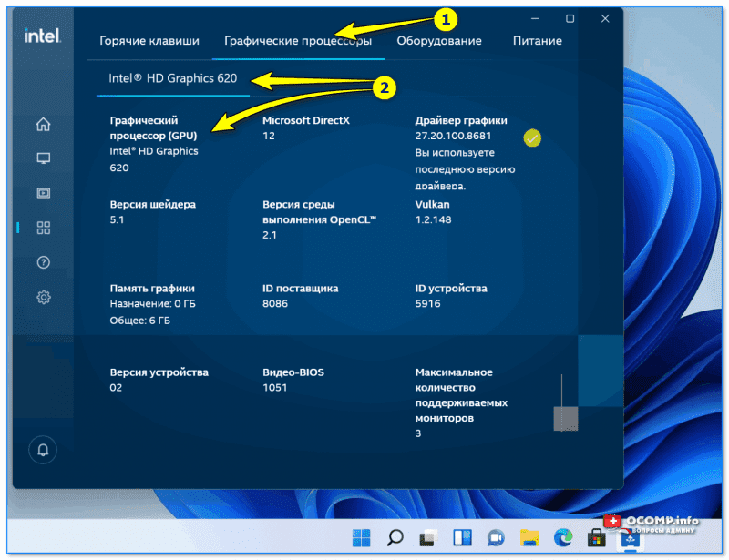Click 'Вы используете последнюю версию драйвера' message
This screenshot has height=560, width=729.
point(465,169)
